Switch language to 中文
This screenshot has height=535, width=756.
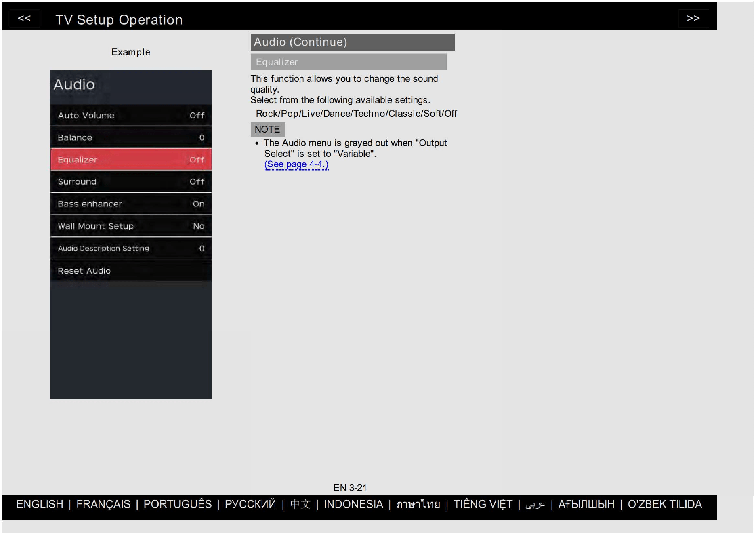coord(300,504)
